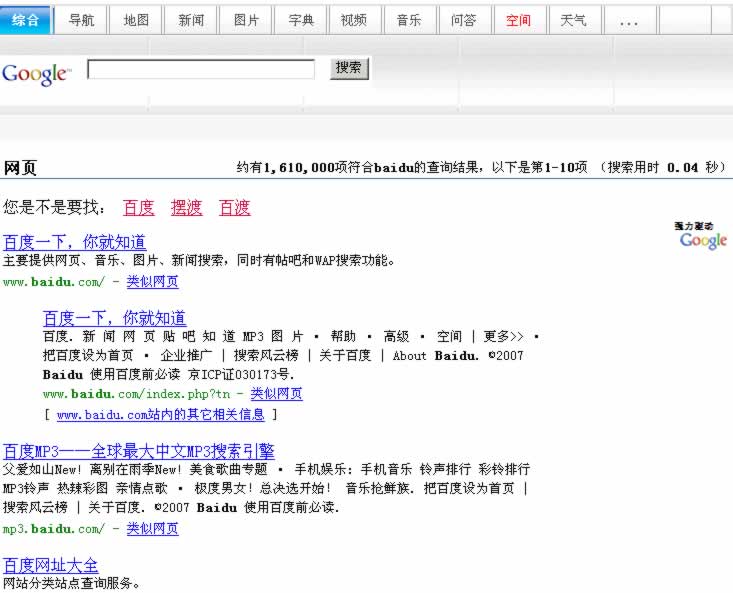Screen dimensions: 733x593
Task: Switch to the 天气 tab
Action: 574,20
